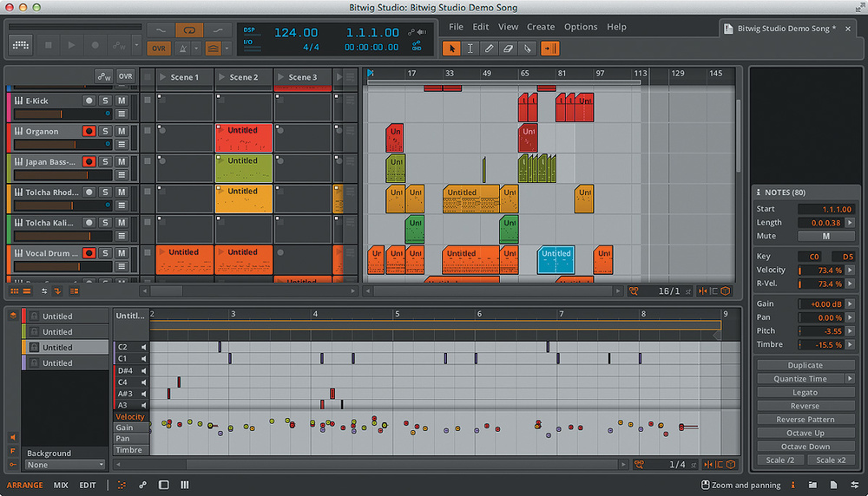868x496 pixels.
Task: Select the Pointer tool in toolbar
Action: (x=451, y=49)
